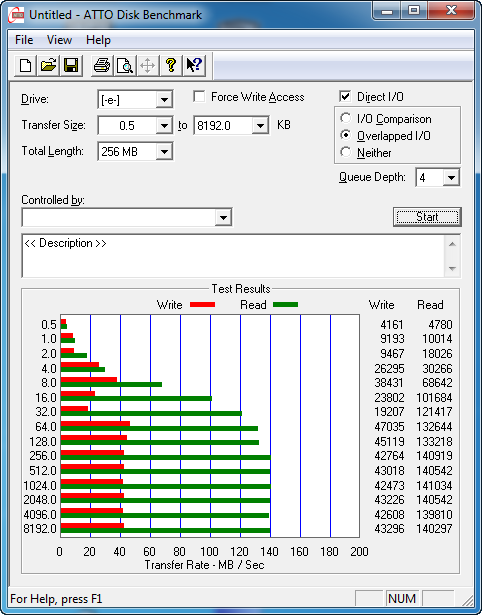Screen dimensions: 482x615
Task: Expand the Total Length 256 MB dropdown
Action: pyautogui.click(x=164, y=151)
